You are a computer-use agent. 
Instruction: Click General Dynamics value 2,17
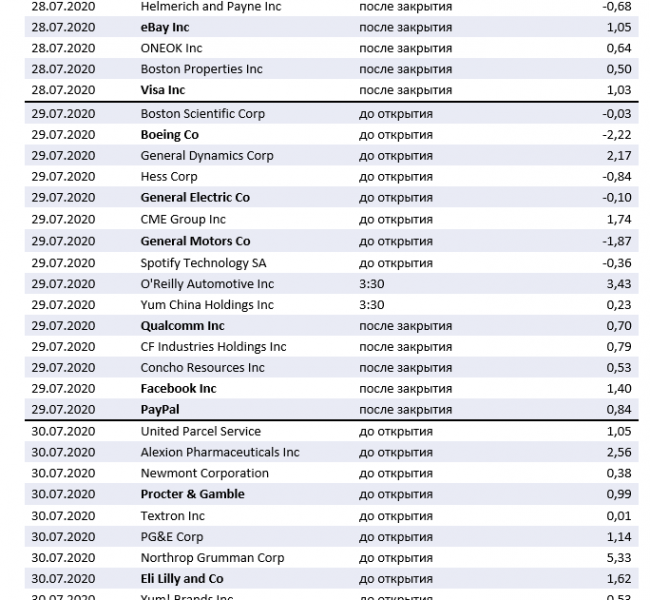[x=619, y=155]
